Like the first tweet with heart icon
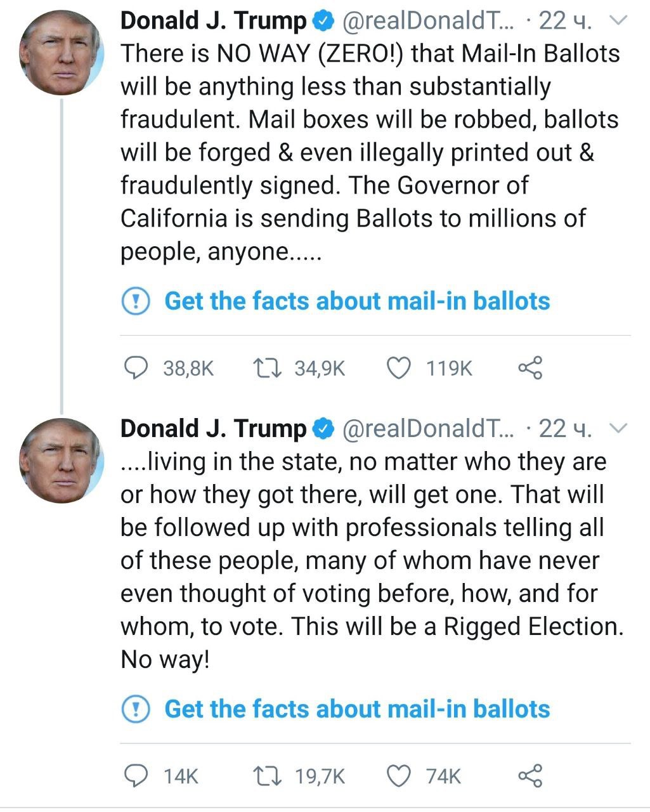Image resolution: width=650 pixels, height=812 pixels. pyautogui.click(x=398, y=368)
